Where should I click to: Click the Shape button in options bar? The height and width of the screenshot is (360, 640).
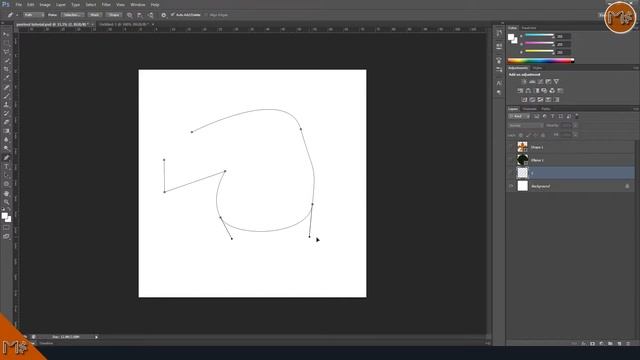[x=114, y=15]
